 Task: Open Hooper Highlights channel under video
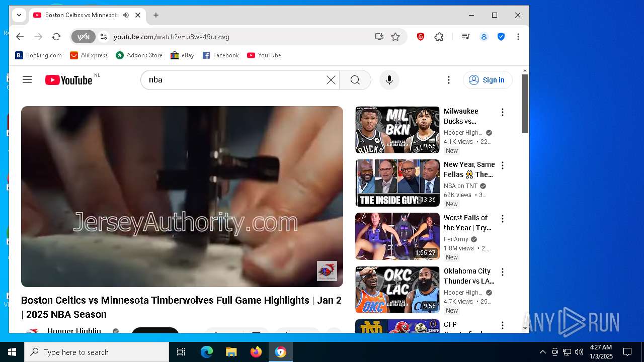click(x=74, y=331)
